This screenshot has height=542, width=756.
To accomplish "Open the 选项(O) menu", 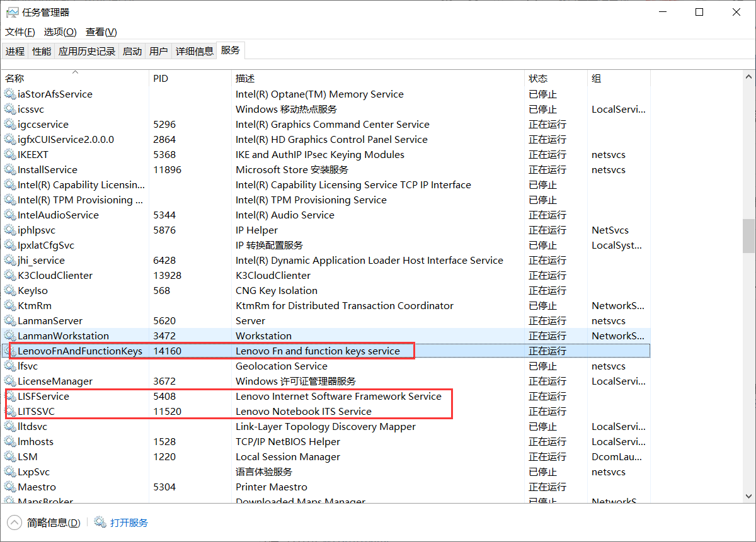I will click(x=60, y=32).
